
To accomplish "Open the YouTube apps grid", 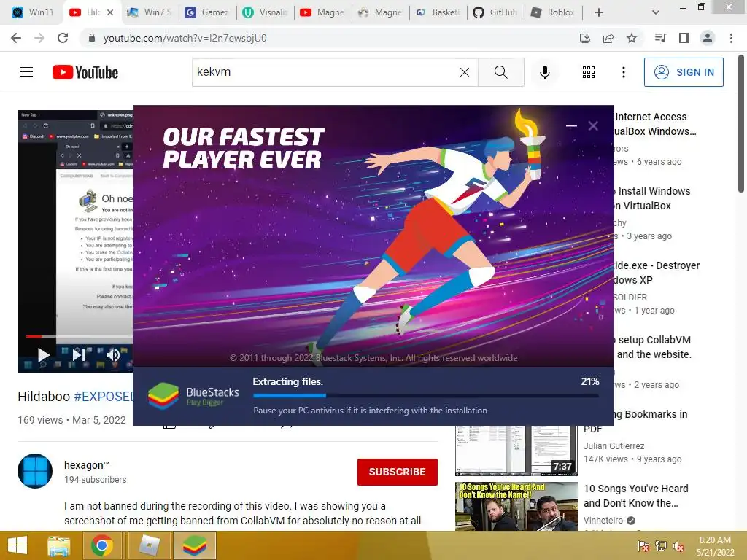I will pos(589,72).
